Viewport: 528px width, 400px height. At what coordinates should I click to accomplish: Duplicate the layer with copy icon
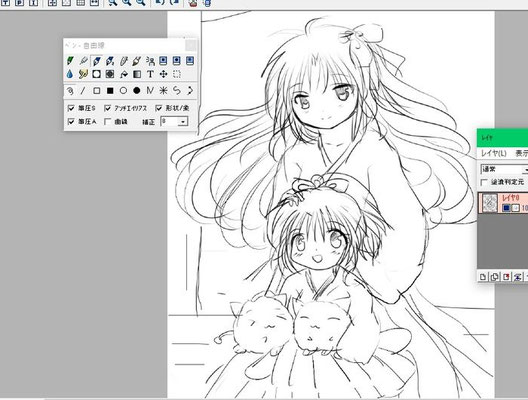[x=495, y=277]
